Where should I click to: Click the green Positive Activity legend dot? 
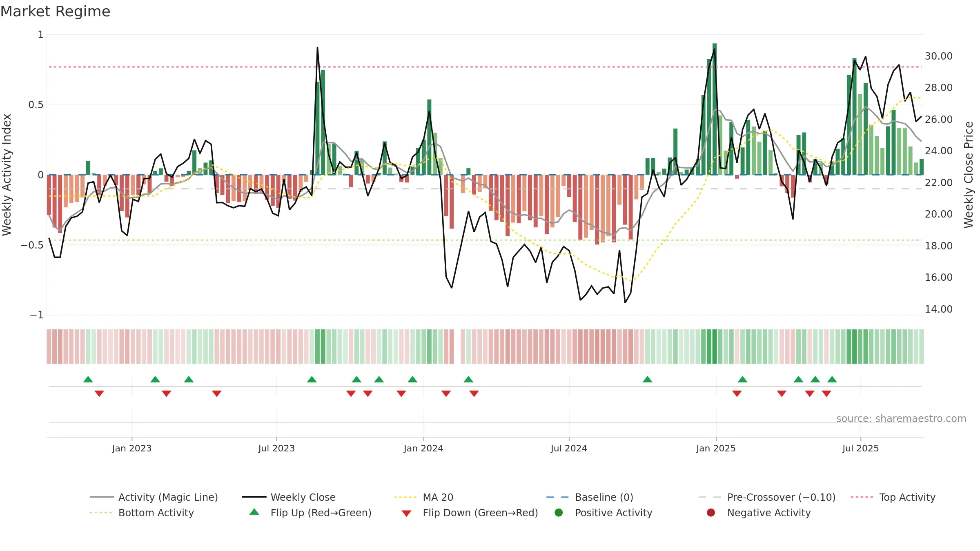coord(559,513)
